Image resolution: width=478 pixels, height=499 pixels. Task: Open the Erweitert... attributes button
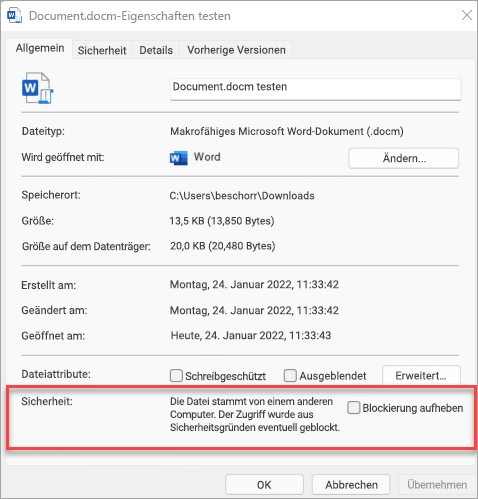[421, 376]
